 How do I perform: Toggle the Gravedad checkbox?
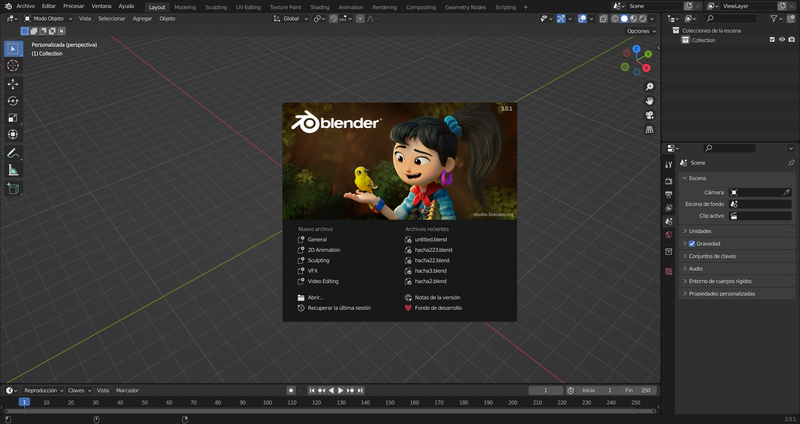click(692, 243)
